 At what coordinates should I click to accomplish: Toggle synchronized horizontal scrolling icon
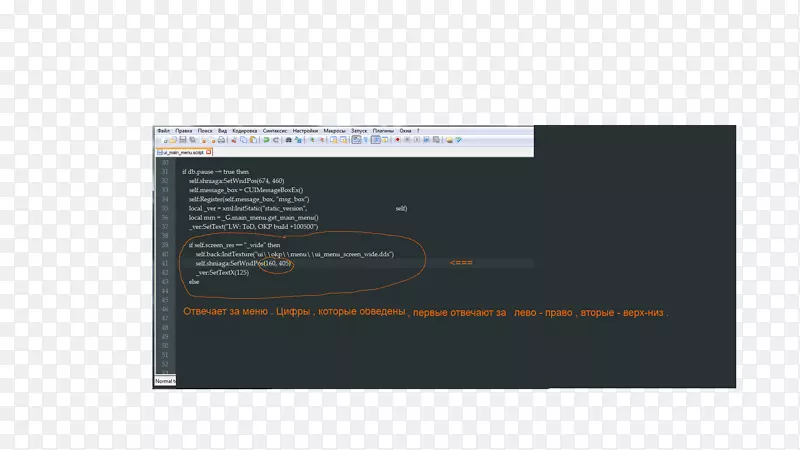pos(343,140)
